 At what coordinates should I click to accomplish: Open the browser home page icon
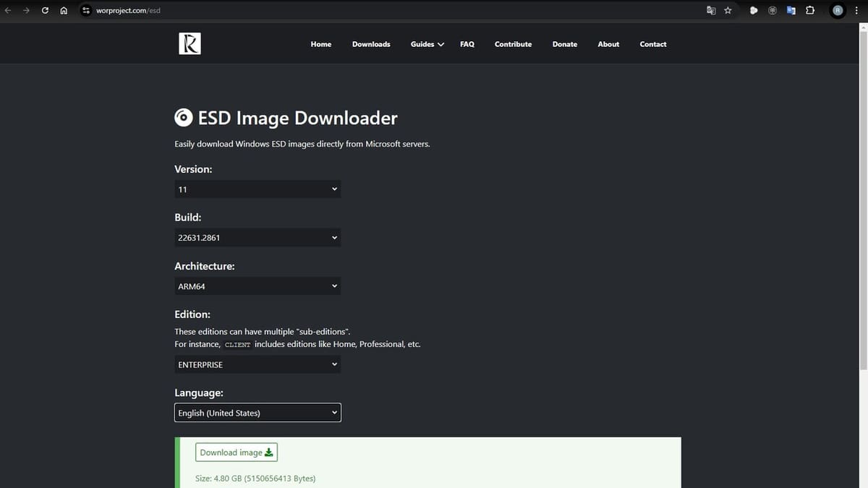click(x=64, y=10)
